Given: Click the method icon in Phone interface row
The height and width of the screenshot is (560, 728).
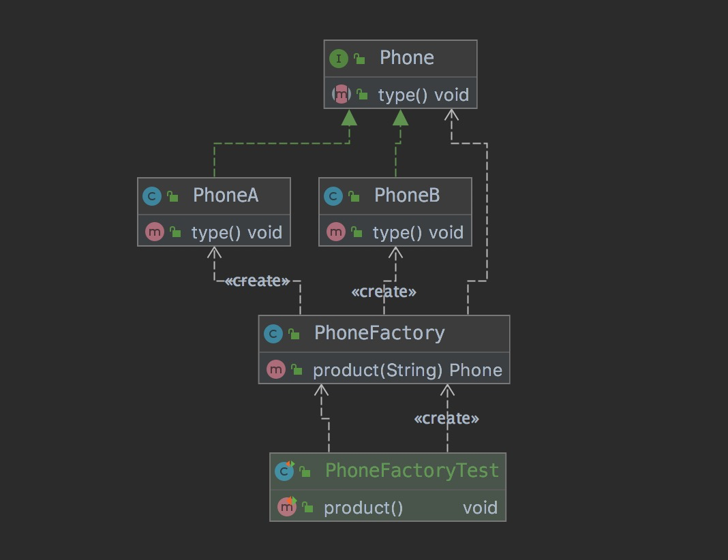Looking at the screenshot, I should coord(341,95).
